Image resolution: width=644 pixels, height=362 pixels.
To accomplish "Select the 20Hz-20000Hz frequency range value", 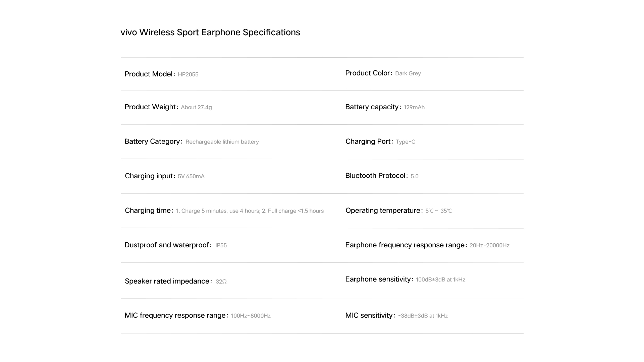I will point(489,245).
